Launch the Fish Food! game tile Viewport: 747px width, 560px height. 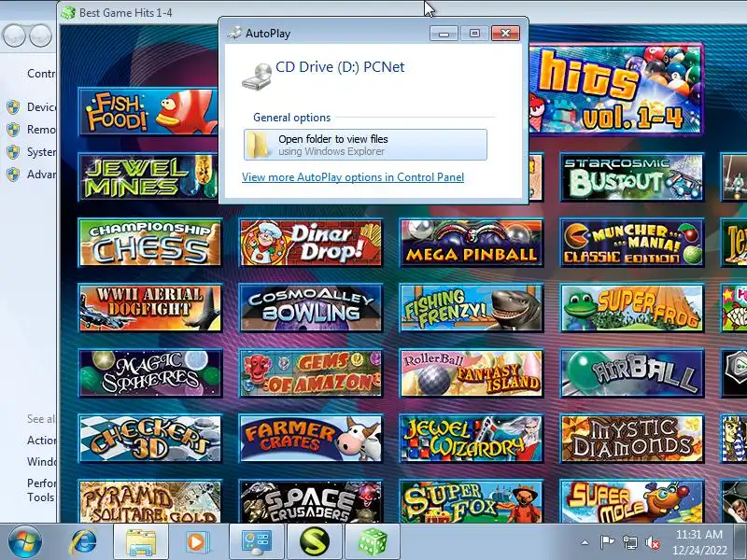[x=148, y=111]
